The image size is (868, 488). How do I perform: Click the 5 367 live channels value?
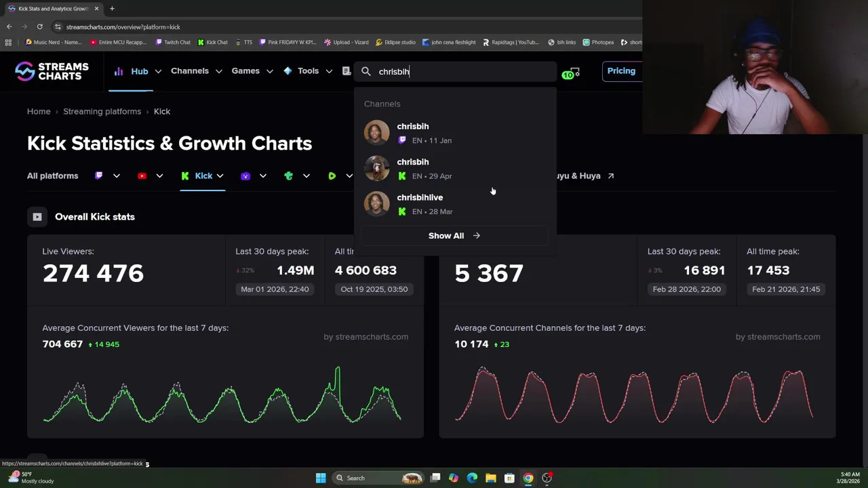click(489, 273)
